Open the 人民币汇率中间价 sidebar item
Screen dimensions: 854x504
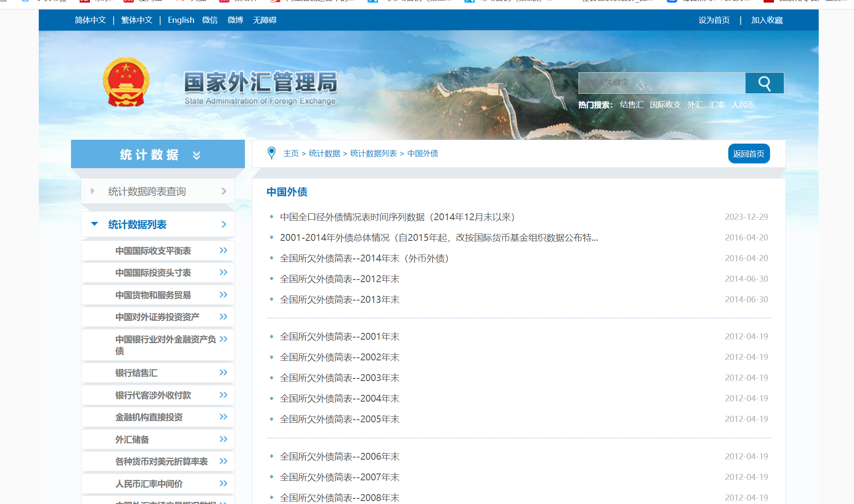(x=149, y=484)
